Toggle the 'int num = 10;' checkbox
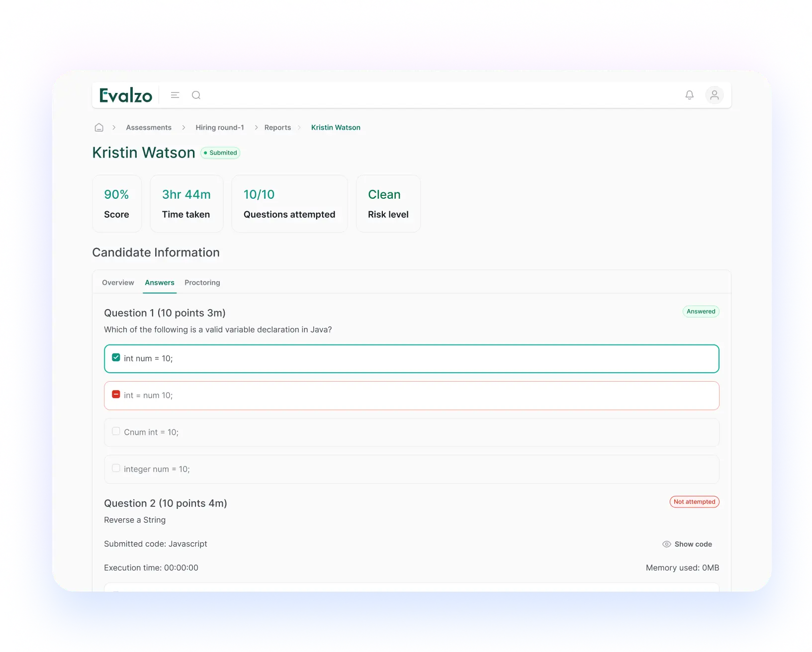This screenshot has height=652, width=812. click(116, 357)
